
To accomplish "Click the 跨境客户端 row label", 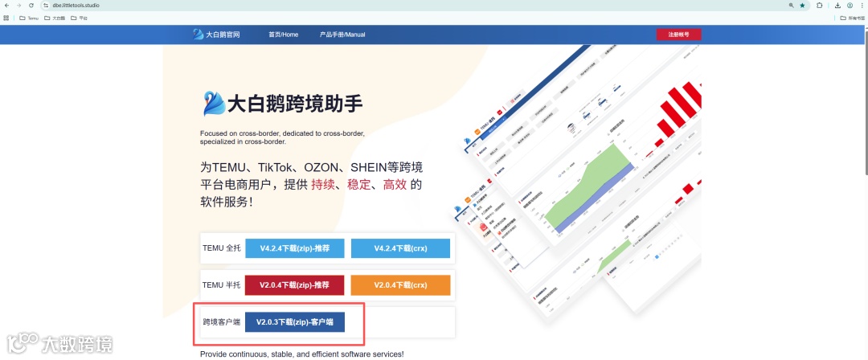I will [x=222, y=321].
